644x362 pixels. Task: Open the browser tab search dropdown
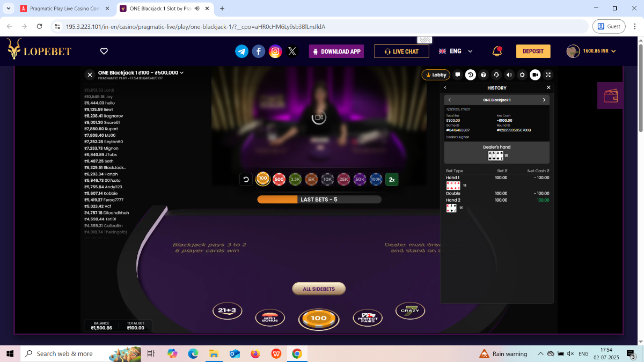(x=9, y=9)
